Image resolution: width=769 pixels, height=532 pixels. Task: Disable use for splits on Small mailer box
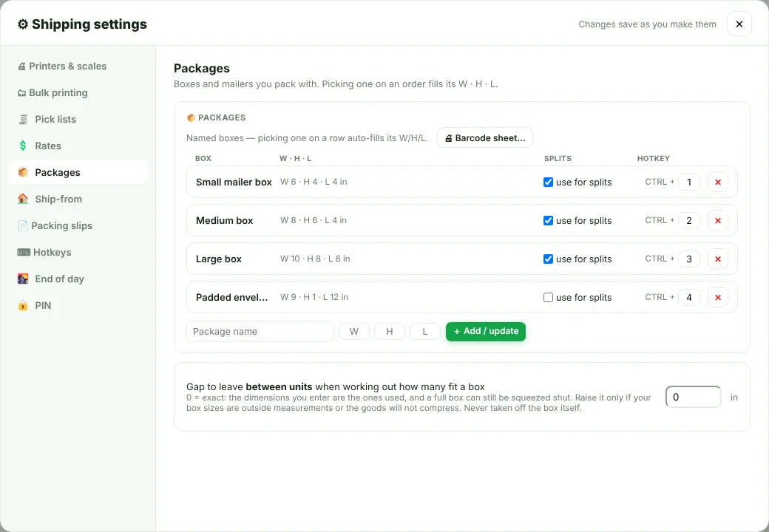coord(549,183)
